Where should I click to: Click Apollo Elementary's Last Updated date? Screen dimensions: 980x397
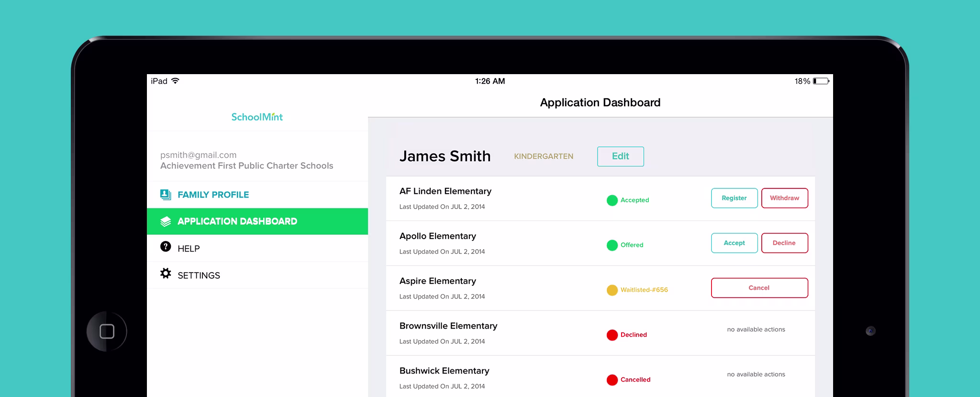pyautogui.click(x=442, y=252)
